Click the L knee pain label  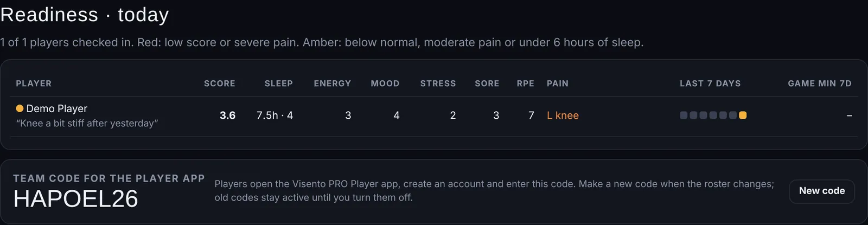tap(563, 115)
